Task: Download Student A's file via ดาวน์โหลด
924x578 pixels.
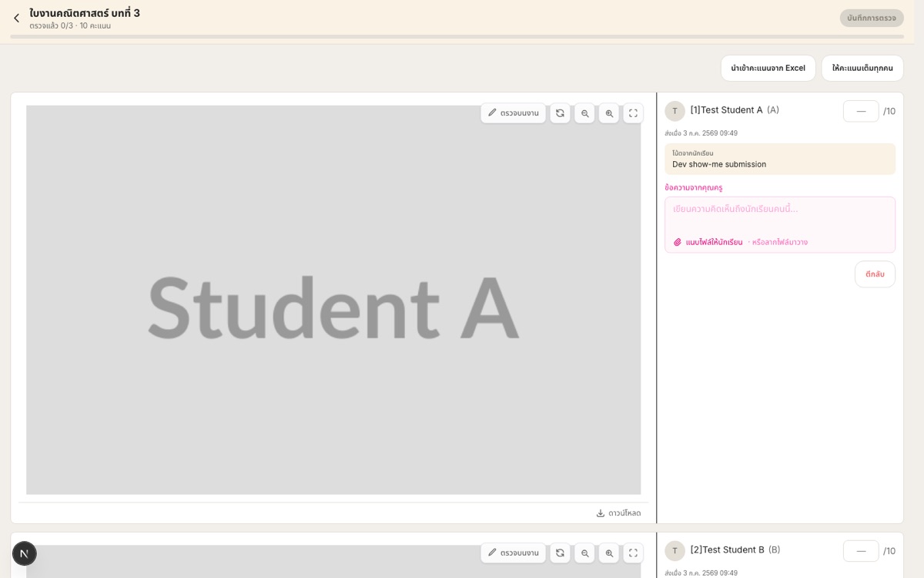Action: pos(618,513)
